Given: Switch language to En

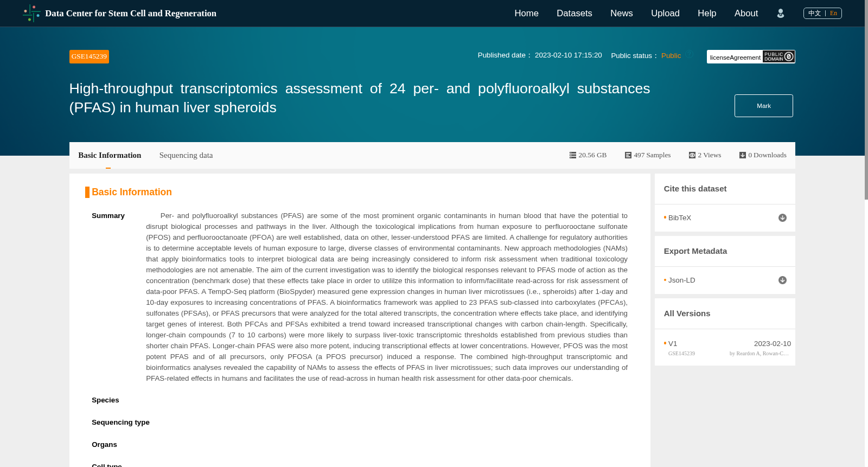Looking at the screenshot, I should (x=833, y=13).
